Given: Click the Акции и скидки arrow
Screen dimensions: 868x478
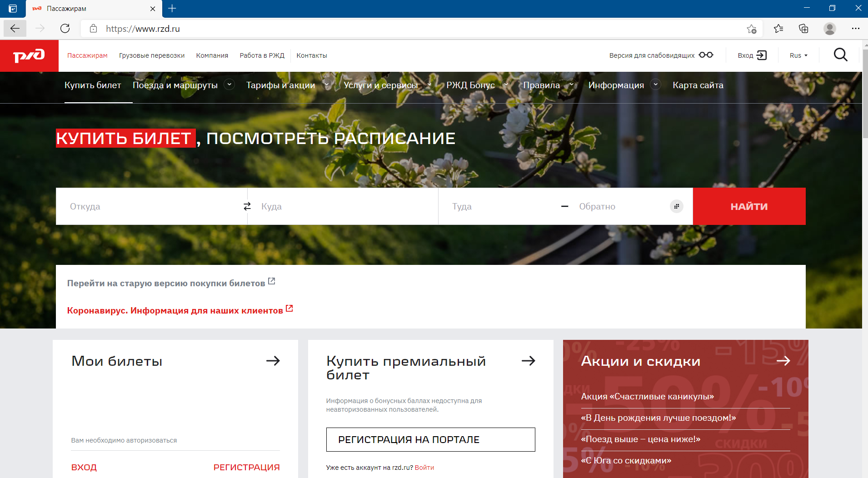Looking at the screenshot, I should (x=783, y=361).
